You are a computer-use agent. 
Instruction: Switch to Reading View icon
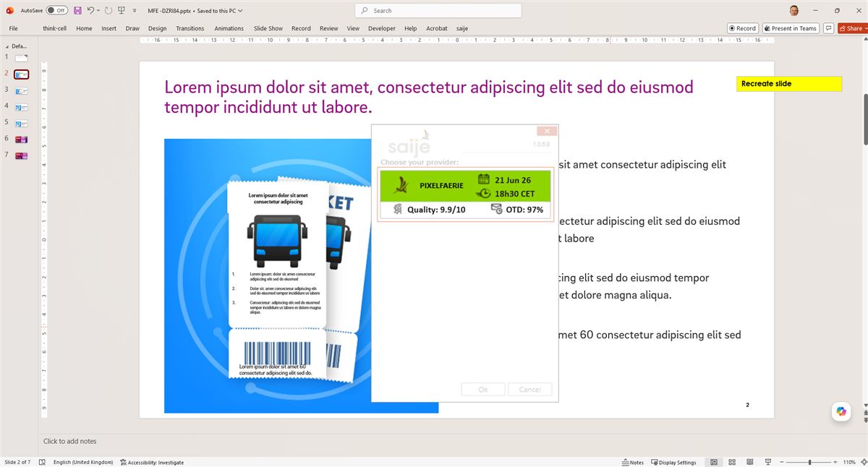[x=751, y=462]
